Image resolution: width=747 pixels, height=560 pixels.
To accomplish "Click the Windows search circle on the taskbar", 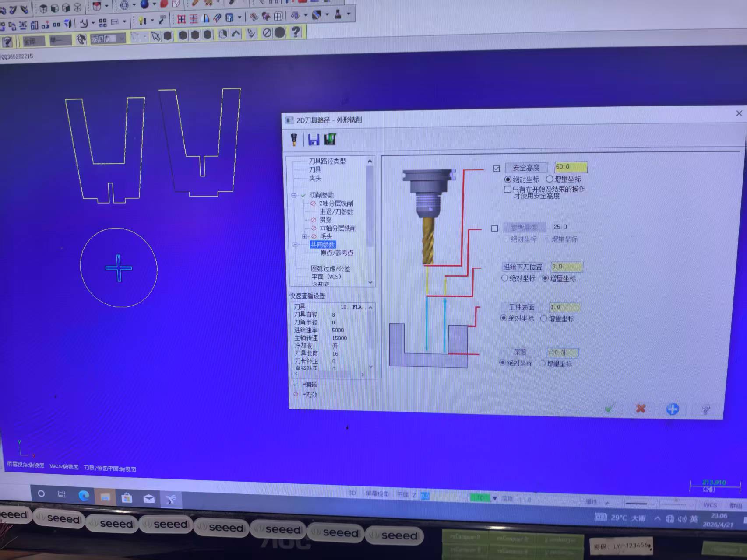I will coord(41,493).
